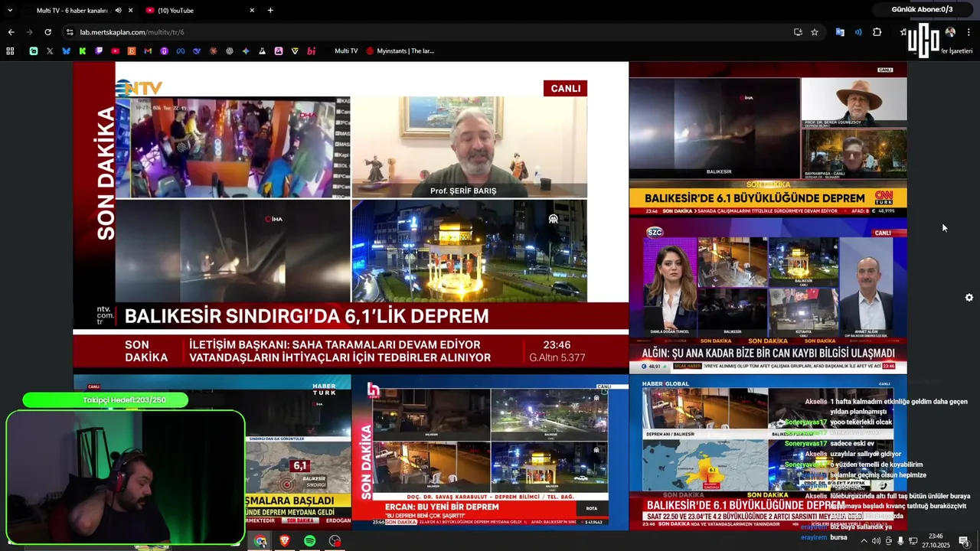Click the address bar URL lab.mertskaplan.com

[132, 32]
